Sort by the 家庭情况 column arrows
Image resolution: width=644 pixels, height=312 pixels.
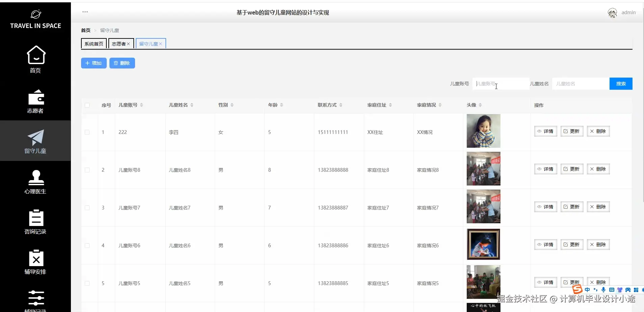click(x=440, y=105)
